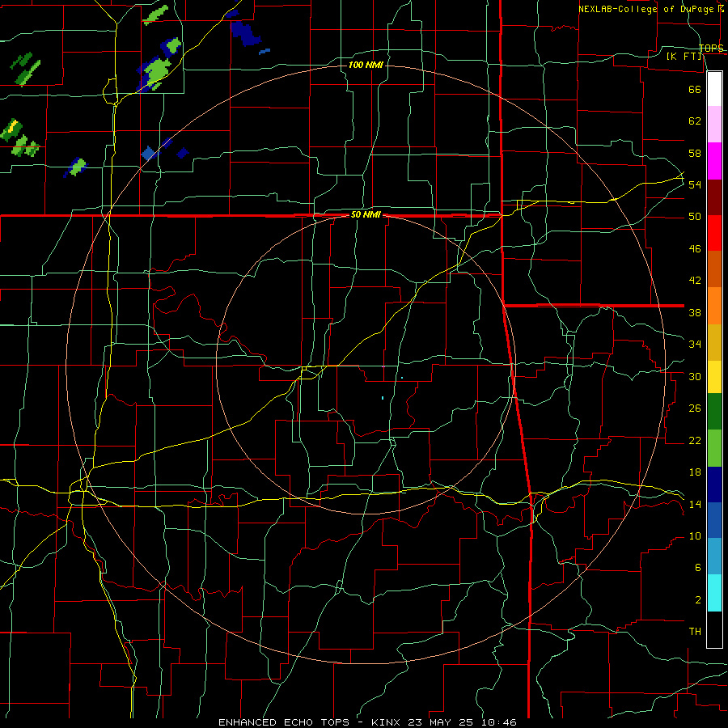Viewport: 728px width, 728px height.
Task: Click the [K FT] units label
Action: 684,57
